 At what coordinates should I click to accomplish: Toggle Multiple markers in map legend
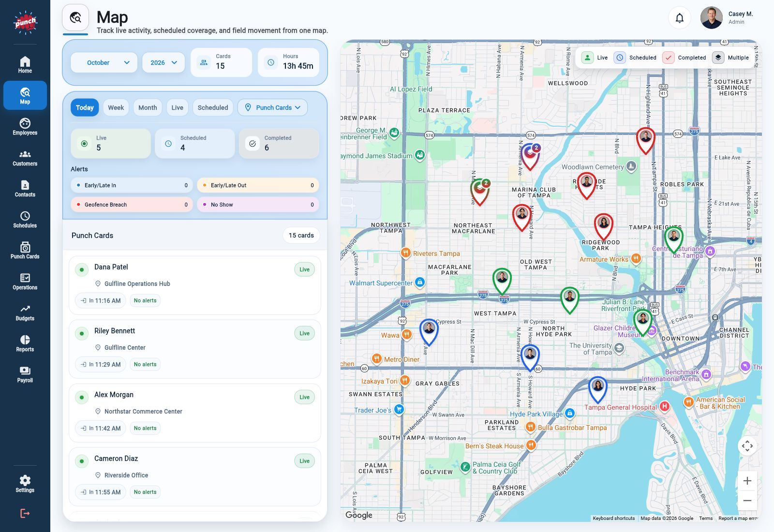(730, 58)
